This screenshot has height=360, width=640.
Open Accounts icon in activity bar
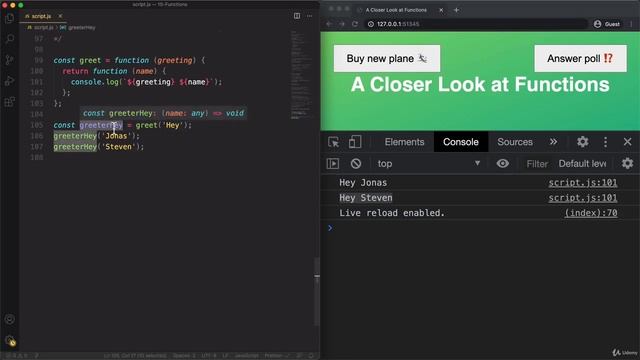[x=9, y=319]
